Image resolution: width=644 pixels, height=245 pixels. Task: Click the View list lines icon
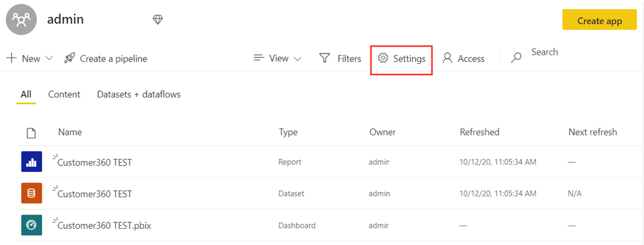point(259,58)
